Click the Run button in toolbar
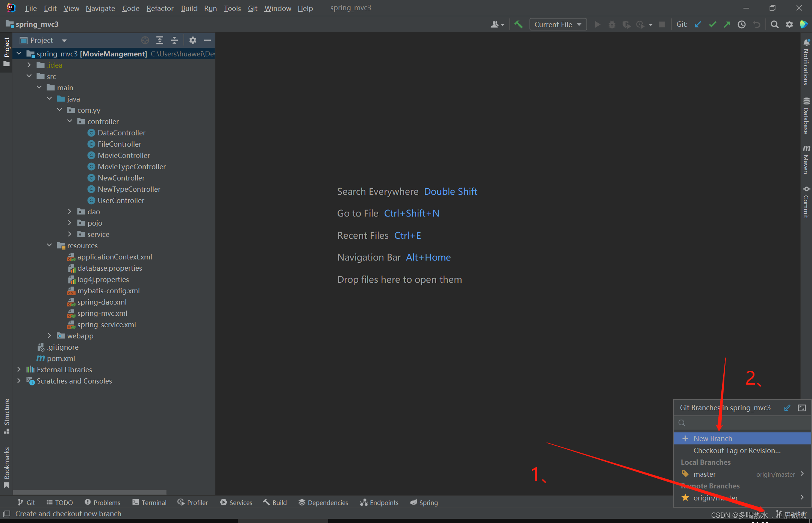The height and width of the screenshot is (523, 812). point(597,24)
